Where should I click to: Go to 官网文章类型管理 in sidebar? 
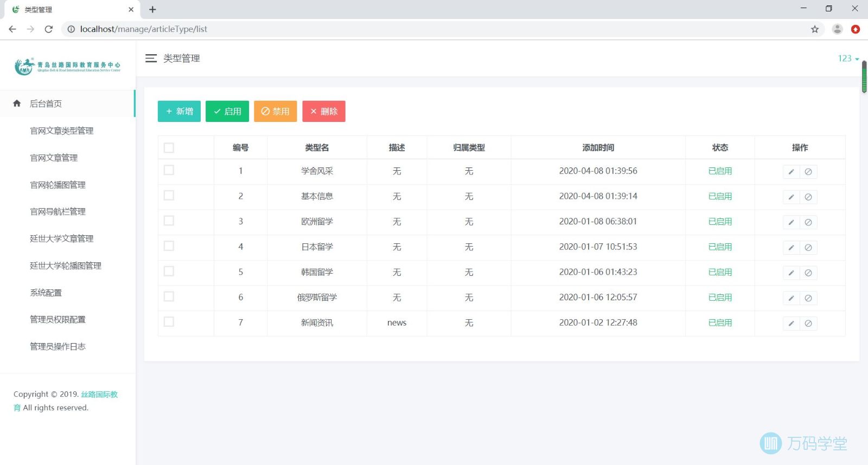(x=62, y=131)
